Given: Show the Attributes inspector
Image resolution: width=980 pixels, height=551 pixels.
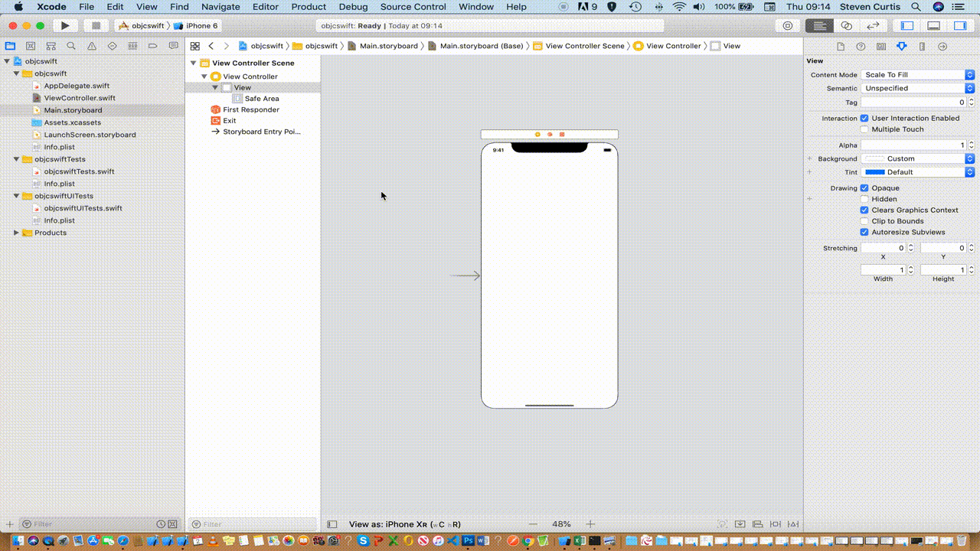Looking at the screenshot, I should 902,47.
